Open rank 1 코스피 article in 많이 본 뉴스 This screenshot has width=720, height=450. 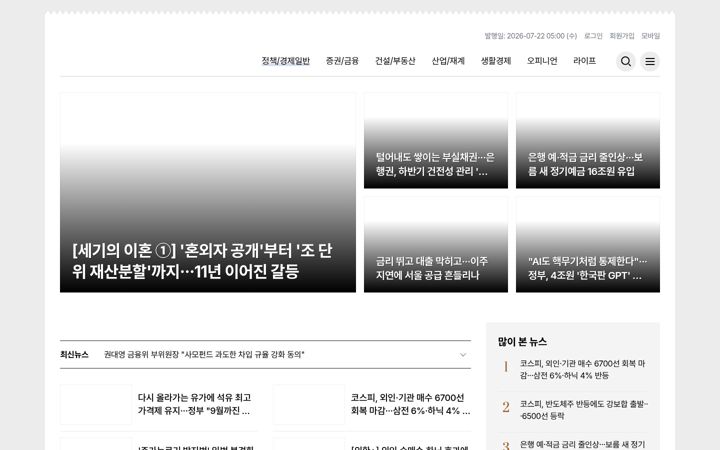[x=582, y=369]
